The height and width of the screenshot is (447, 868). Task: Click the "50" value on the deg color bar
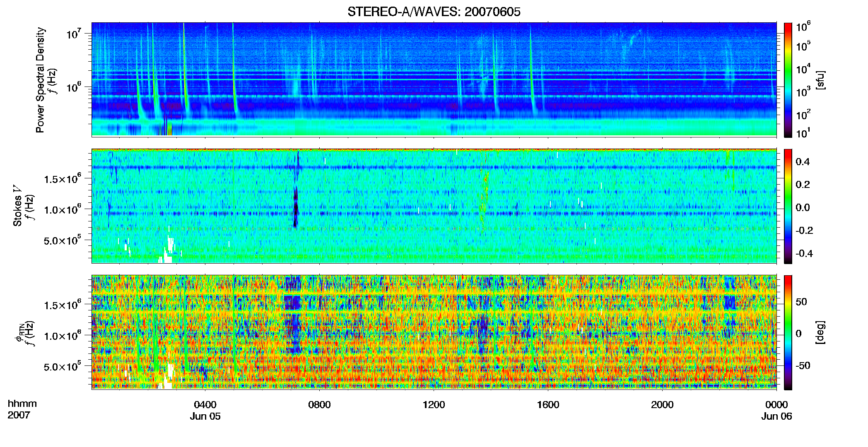(x=801, y=302)
